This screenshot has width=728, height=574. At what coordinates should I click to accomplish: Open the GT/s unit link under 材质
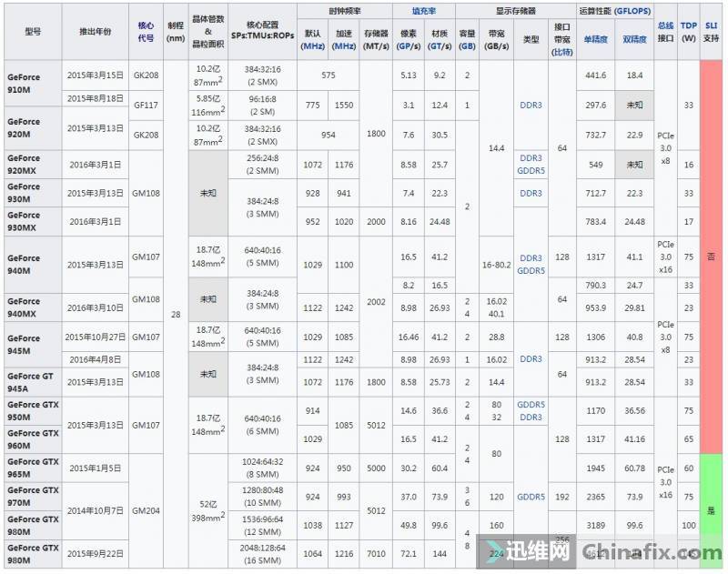coord(440,46)
